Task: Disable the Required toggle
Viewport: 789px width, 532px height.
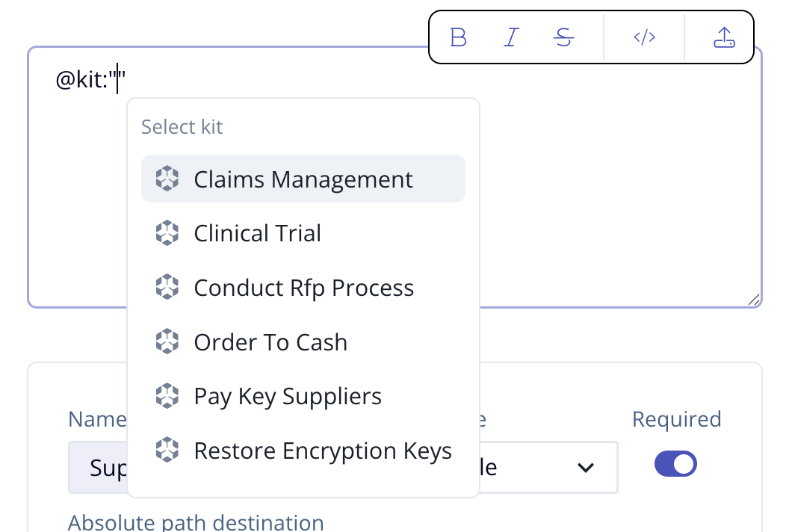Action: (675, 463)
